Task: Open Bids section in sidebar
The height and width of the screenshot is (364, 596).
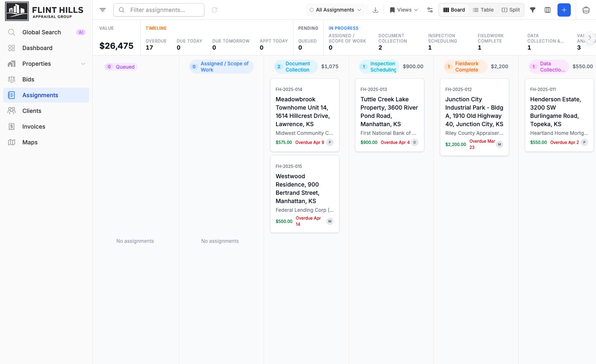Action: (x=46, y=79)
